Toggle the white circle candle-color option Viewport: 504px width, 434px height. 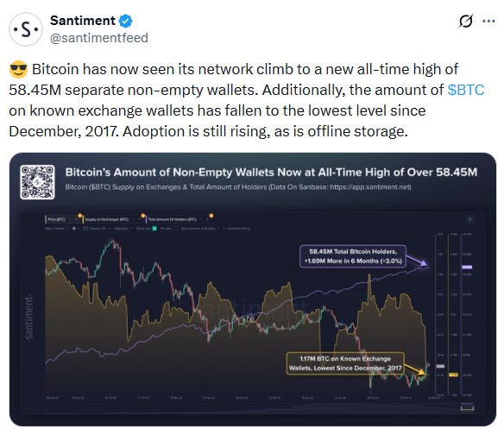(74, 229)
